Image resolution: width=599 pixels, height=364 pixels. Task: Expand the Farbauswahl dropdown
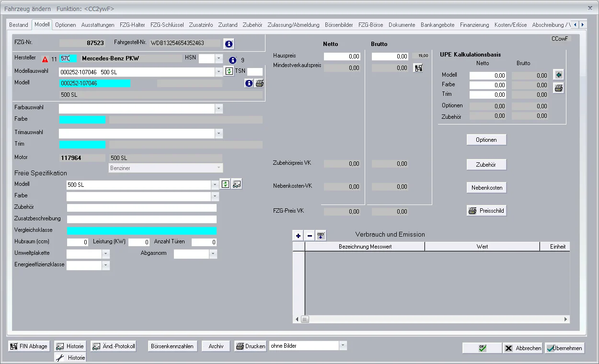[219, 109]
